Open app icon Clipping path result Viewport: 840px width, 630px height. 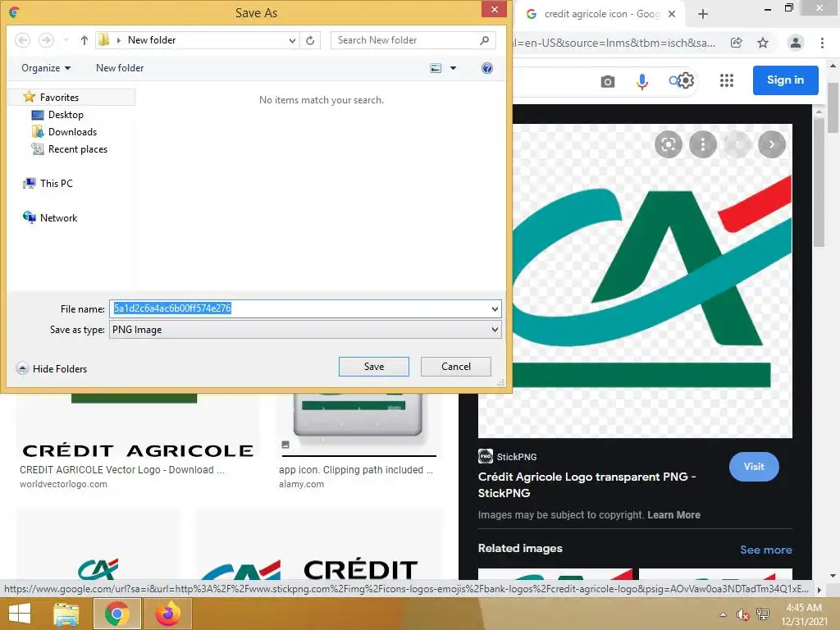tap(356, 470)
